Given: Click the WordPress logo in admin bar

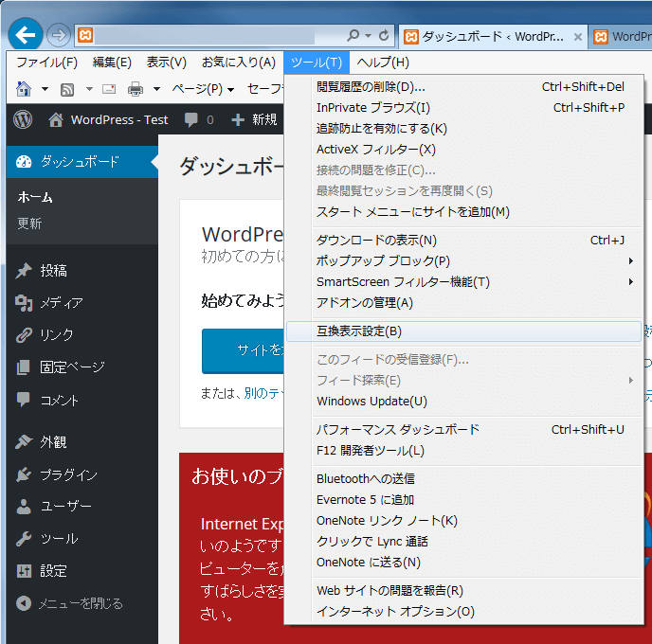Looking at the screenshot, I should (x=24, y=119).
